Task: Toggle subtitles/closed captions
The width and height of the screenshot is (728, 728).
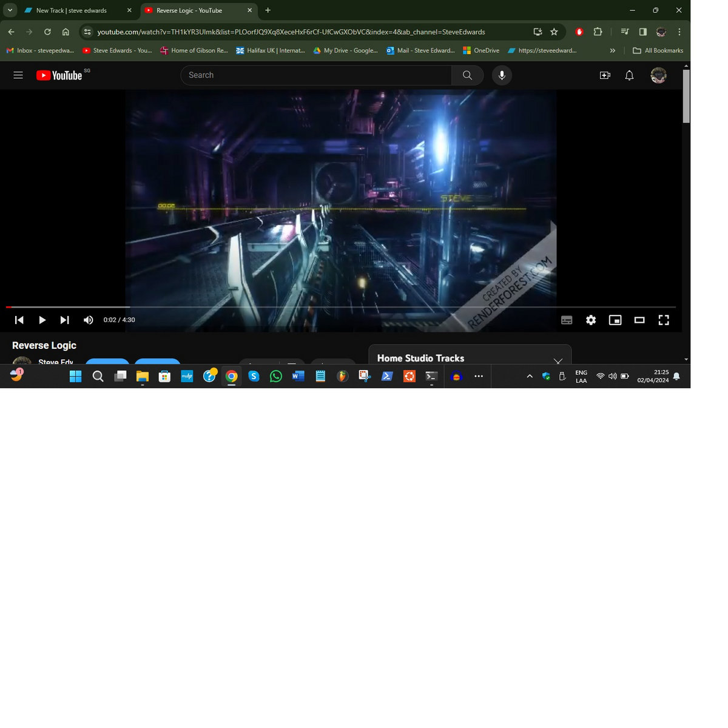Action: [x=567, y=320]
